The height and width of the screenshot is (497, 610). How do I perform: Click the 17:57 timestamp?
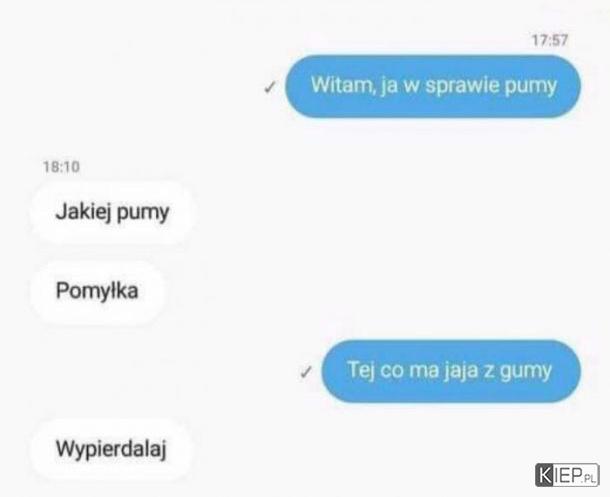click(x=550, y=40)
